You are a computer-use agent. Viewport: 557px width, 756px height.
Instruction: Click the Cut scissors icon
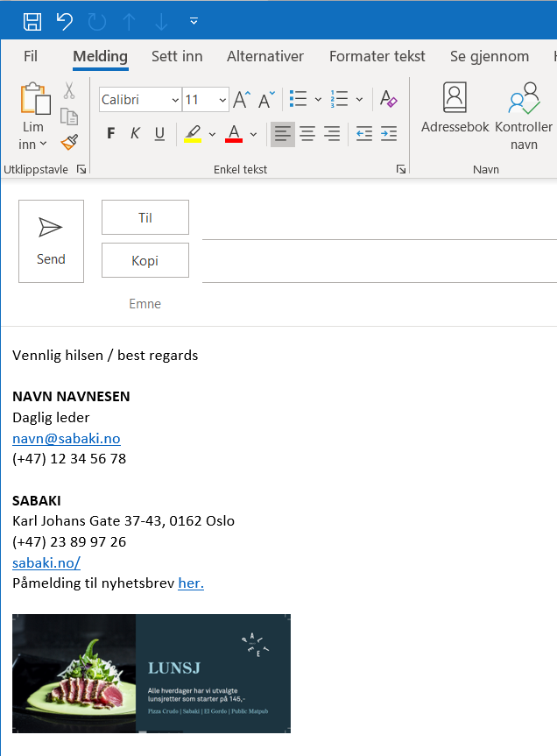click(69, 90)
